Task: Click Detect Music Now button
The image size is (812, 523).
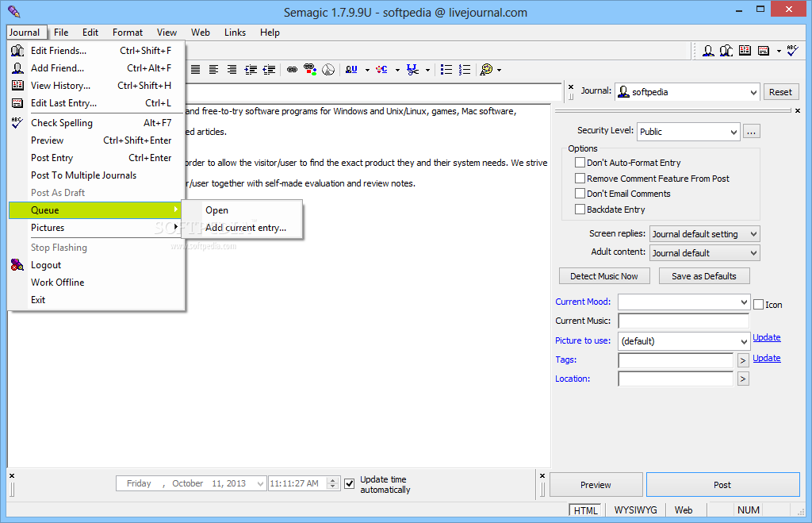Action: coord(603,276)
